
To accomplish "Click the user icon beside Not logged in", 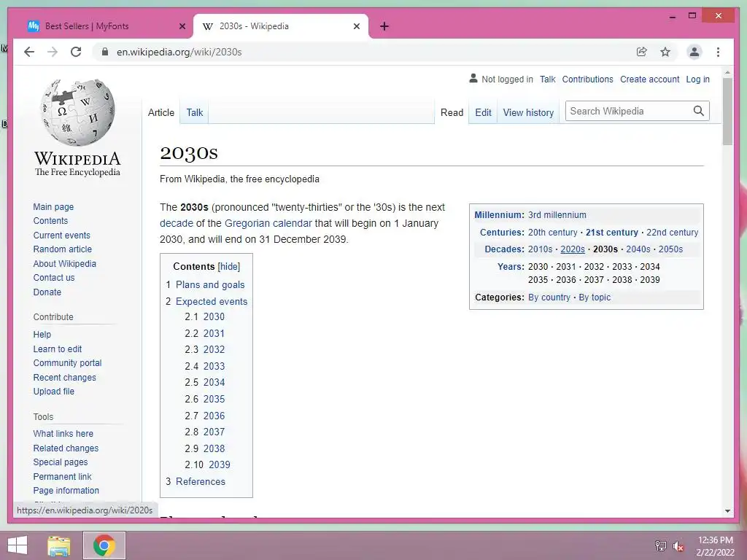I will (x=473, y=79).
